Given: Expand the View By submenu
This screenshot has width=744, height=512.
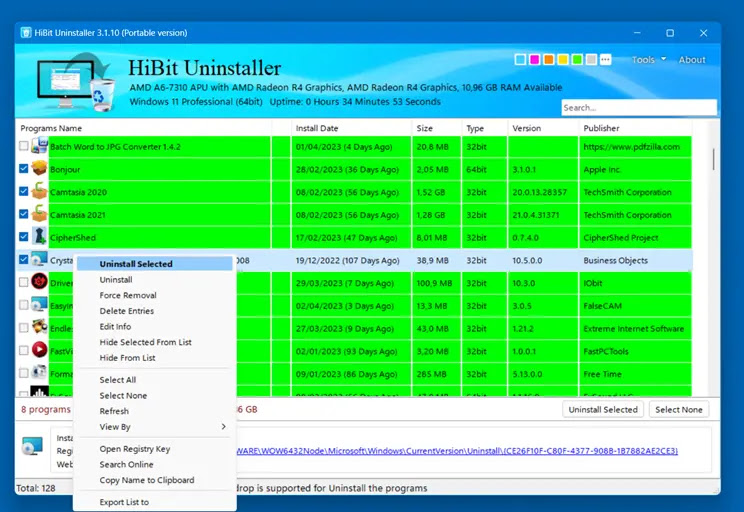Looking at the screenshot, I should click(x=155, y=427).
